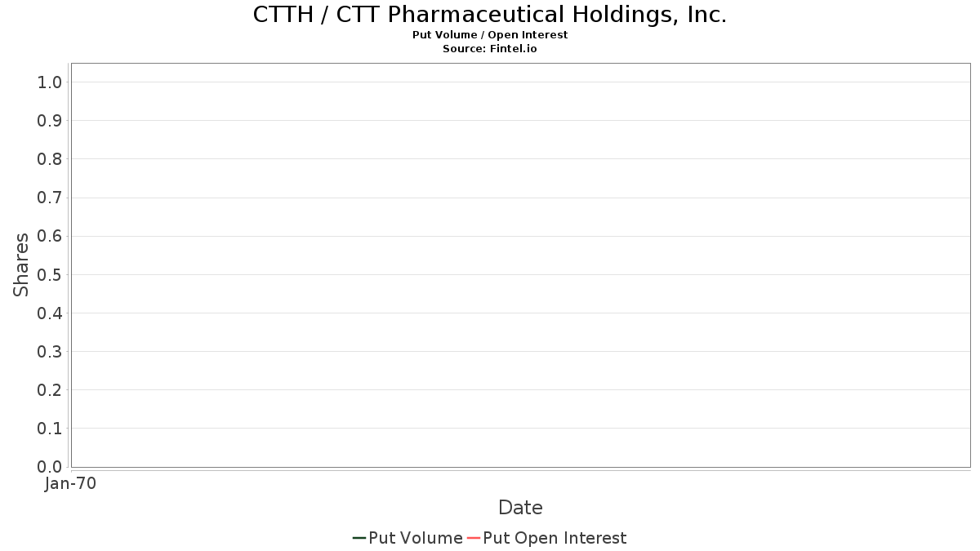Viewport: 980px width, 551px height.
Task: Click the 0.4 y-axis tick label
Action: point(50,313)
